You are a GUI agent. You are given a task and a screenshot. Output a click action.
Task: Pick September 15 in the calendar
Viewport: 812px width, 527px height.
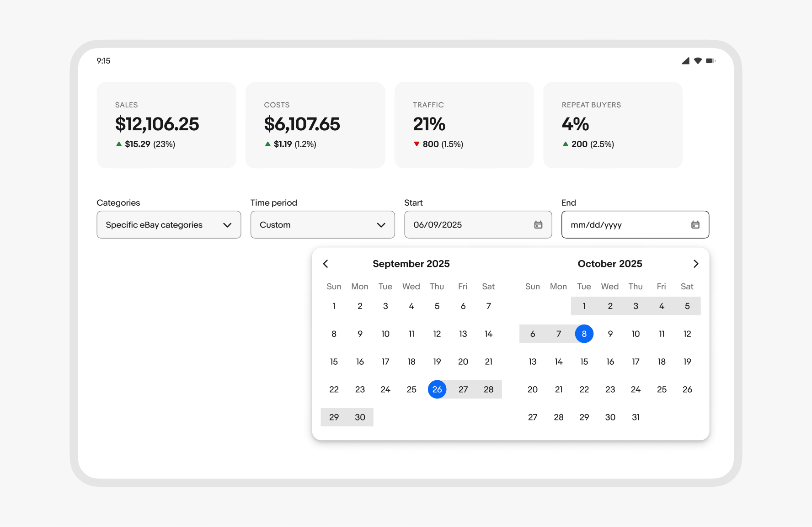click(x=334, y=362)
